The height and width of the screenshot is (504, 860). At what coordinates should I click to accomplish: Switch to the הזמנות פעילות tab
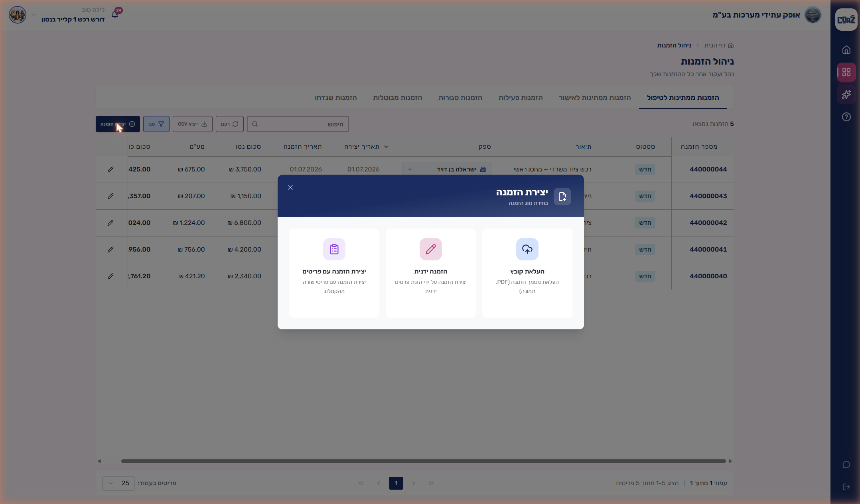click(521, 98)
